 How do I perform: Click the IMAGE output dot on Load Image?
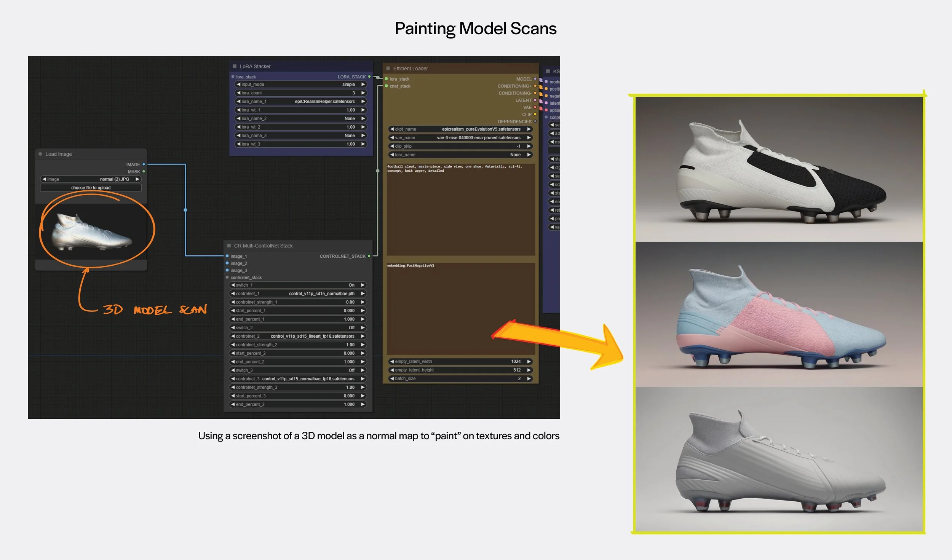[144, 164]
